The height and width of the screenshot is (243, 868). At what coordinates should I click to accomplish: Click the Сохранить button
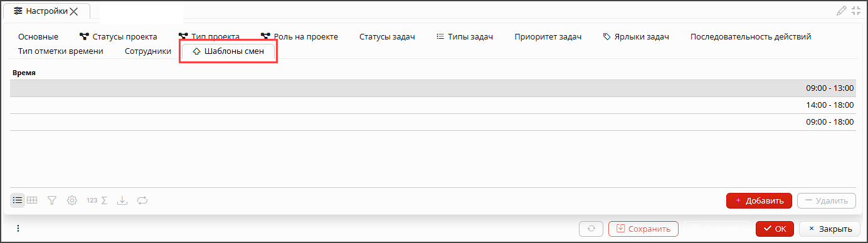pos(643,229)
